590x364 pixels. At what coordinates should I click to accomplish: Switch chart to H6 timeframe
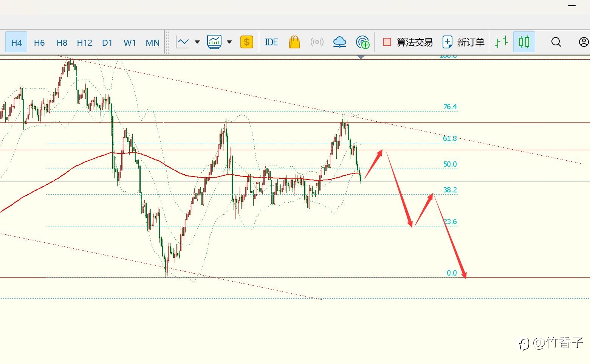39,42
